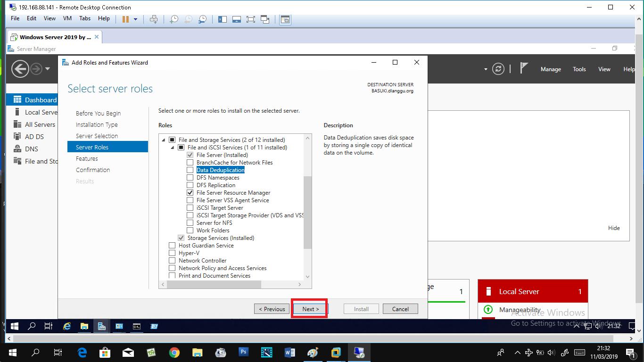Open the VMware File menu
644x362 pixels.
tap(15, 18)
